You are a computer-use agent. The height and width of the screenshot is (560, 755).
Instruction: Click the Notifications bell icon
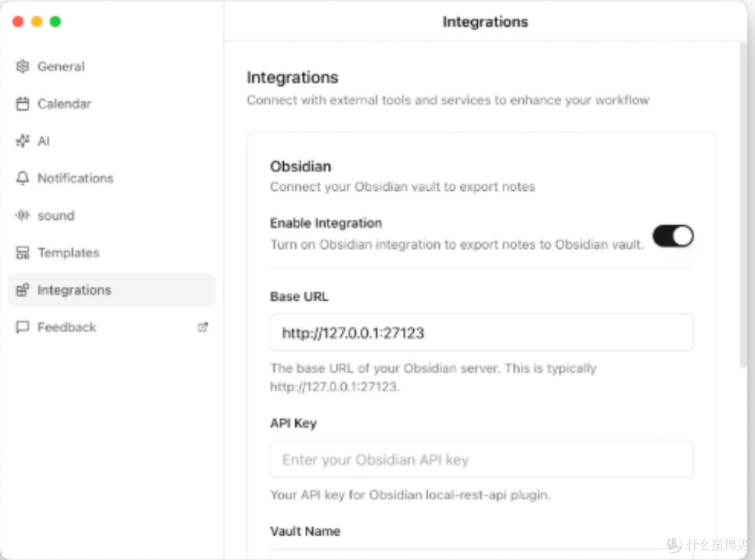click(x=22, y=178)
